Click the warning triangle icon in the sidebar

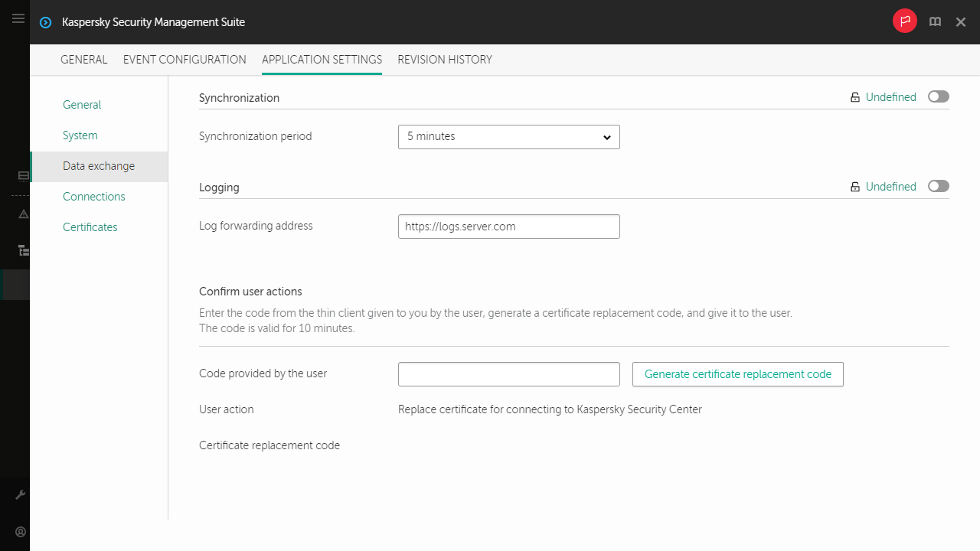21,214
